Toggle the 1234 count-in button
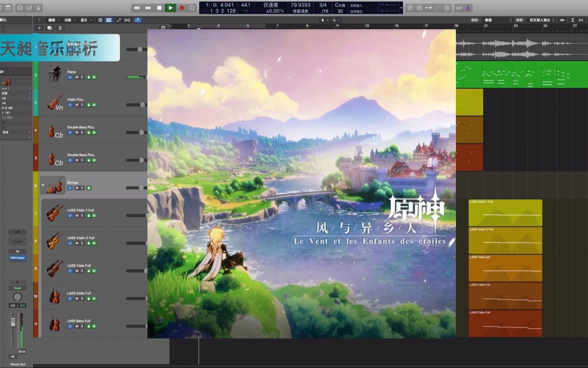This screenshot has width=588, height=368. (459, 8)
